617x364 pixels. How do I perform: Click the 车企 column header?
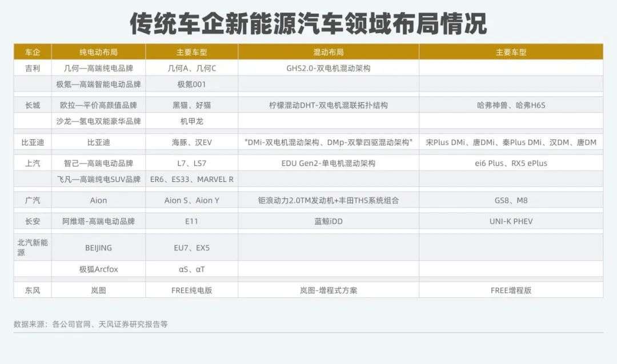click(x=33, y=52)
